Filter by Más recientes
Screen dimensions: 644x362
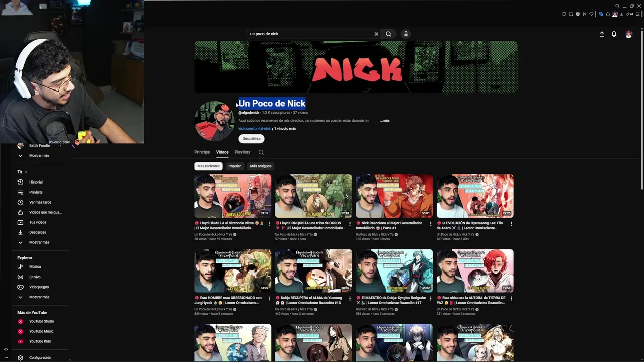pyautogui.click(x=208, y=166)
